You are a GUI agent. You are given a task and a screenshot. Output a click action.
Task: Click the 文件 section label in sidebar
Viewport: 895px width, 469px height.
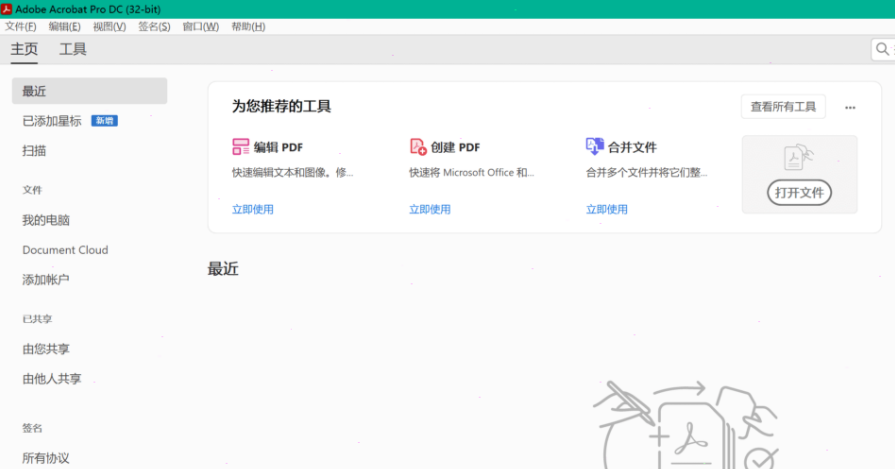coord(33,190)
